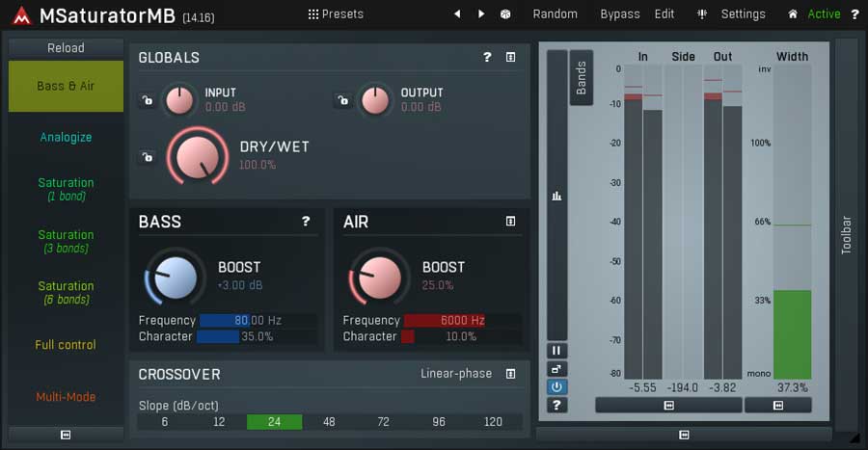Click the MeldaProduction logo icon
The height and width of the screenshot is (450, 868).
click(x=21, y=15)
